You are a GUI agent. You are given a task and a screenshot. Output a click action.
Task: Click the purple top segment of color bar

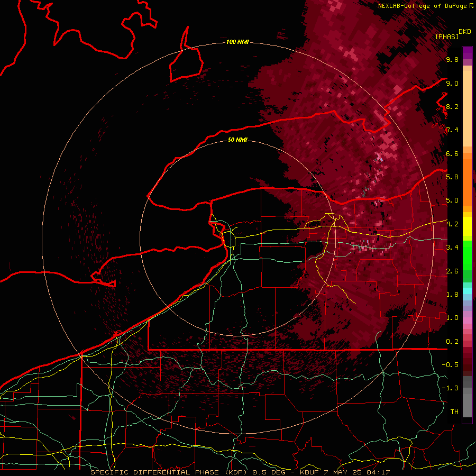[467, 53]
